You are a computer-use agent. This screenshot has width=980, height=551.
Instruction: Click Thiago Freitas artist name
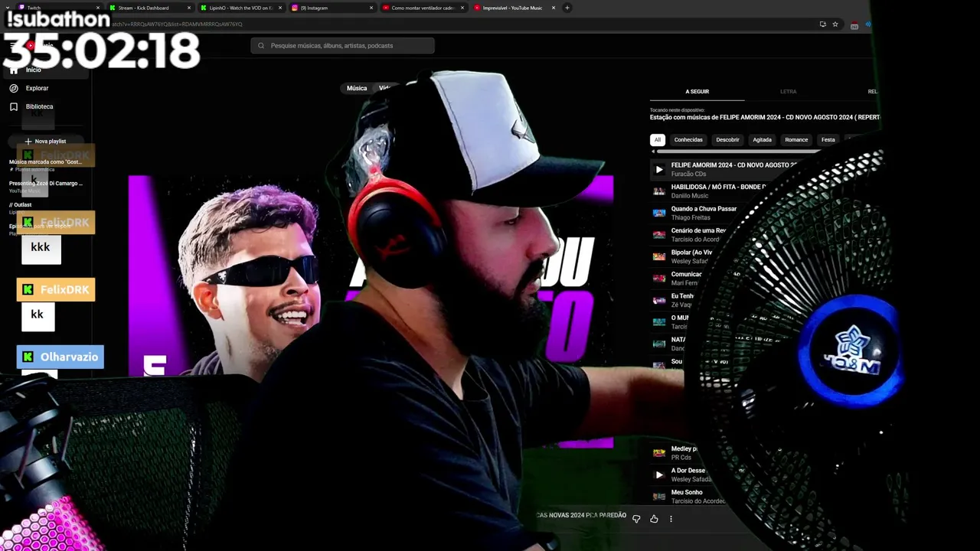[691, 217]
